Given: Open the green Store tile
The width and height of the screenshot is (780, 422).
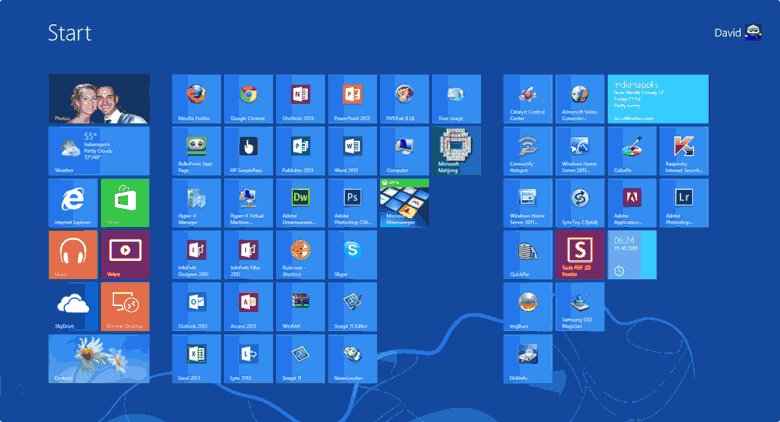Looking at the screenshot, I should coord(125,203).
